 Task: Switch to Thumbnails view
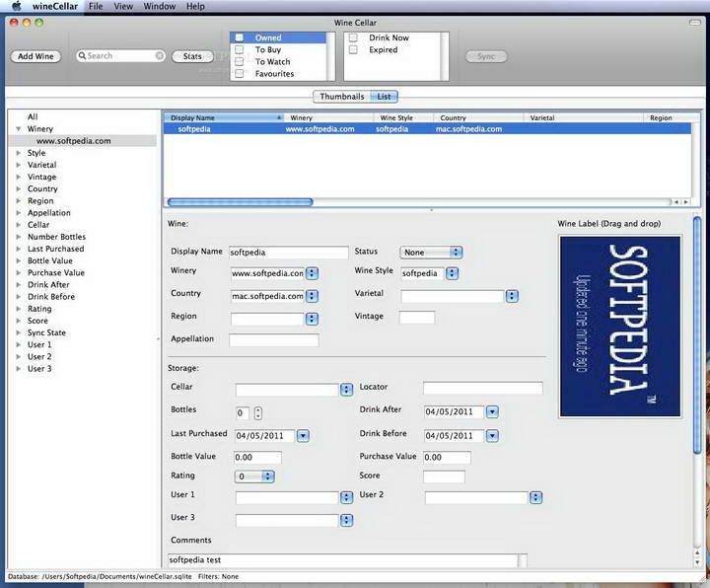coord(342,97)
